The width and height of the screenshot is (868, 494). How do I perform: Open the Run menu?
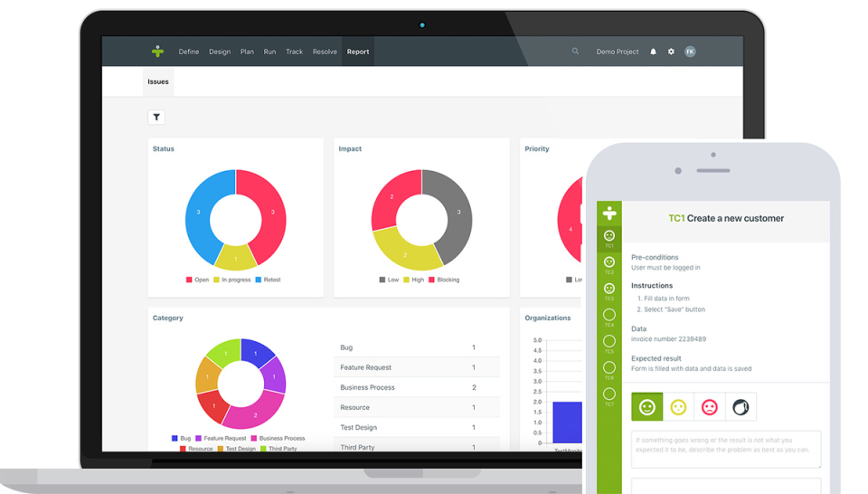click(x=269, y=52)
